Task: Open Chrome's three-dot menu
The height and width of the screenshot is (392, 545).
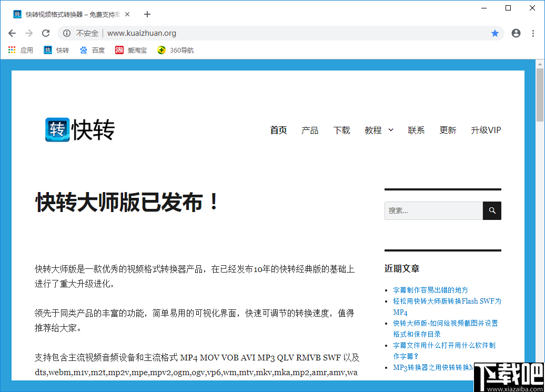Action: tap(534, 33)
